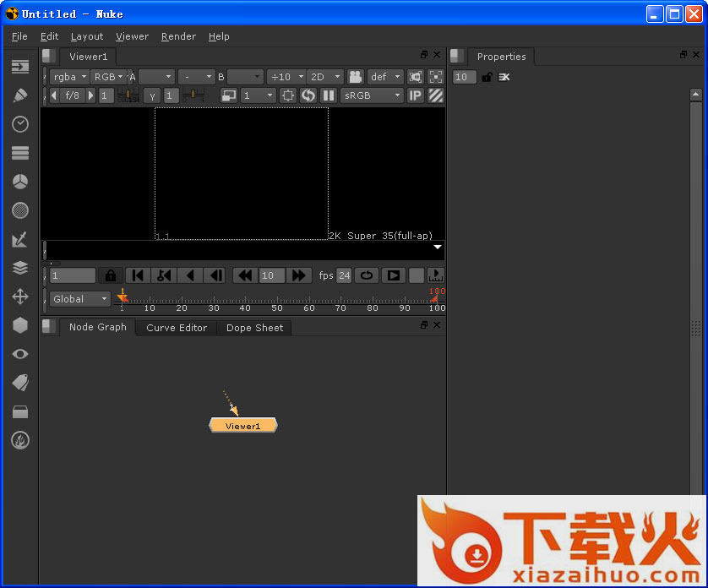This screenshot has height=588, width=708.
Task: Toggle the gamma Y button
Action: point(152,95)
